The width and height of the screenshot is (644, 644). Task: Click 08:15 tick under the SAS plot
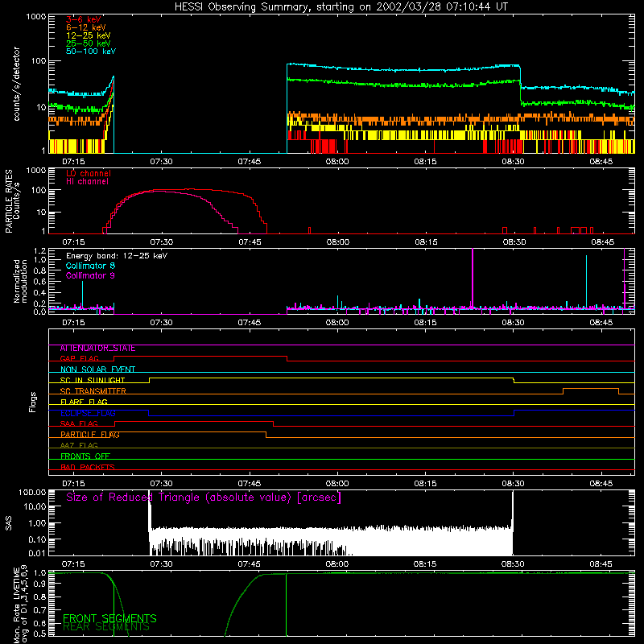coord(425,564)
